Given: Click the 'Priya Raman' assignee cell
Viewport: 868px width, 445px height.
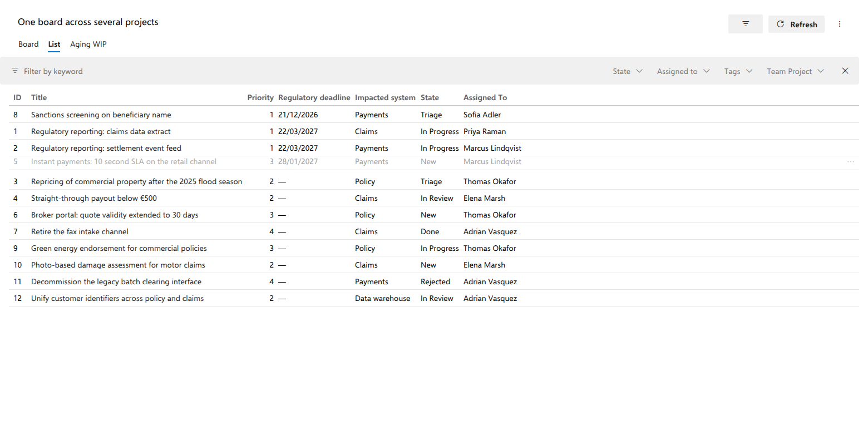Looking at the screenshot, I should click(x=485, y=131).
